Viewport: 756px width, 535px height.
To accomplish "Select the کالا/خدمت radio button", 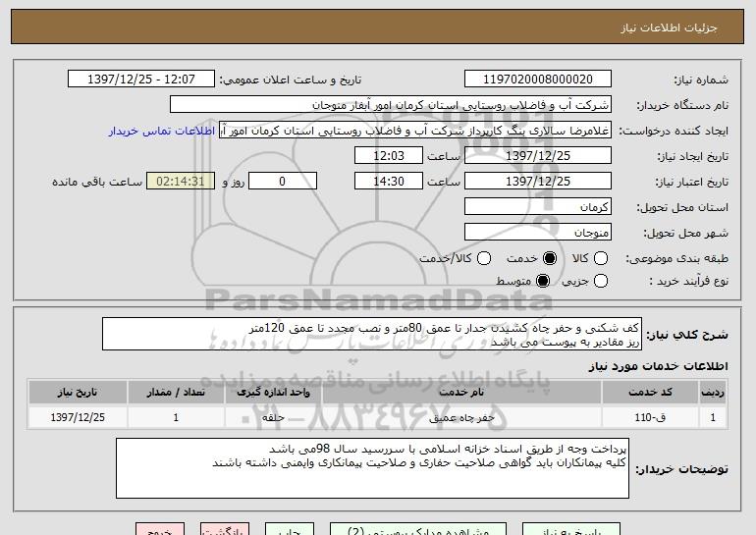I will point(484,258).
